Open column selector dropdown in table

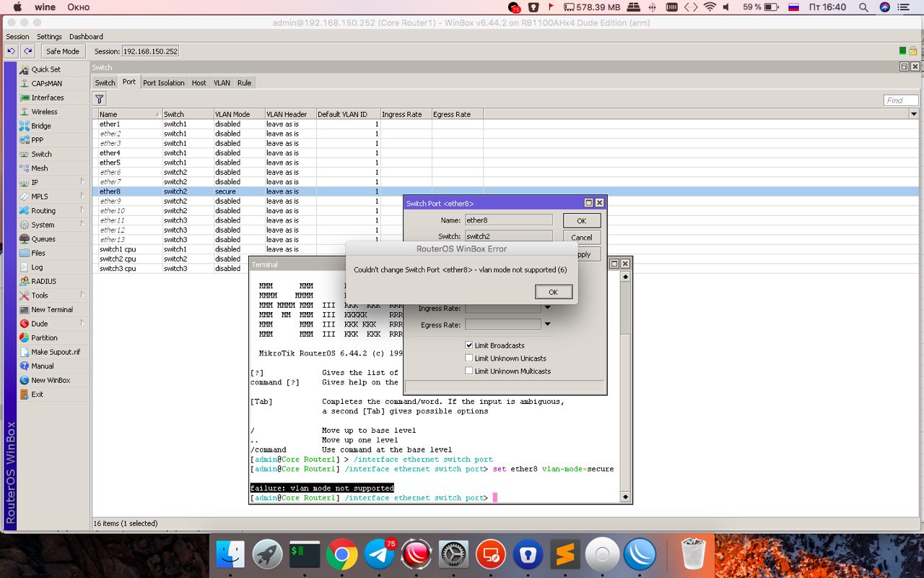point(914,114)
